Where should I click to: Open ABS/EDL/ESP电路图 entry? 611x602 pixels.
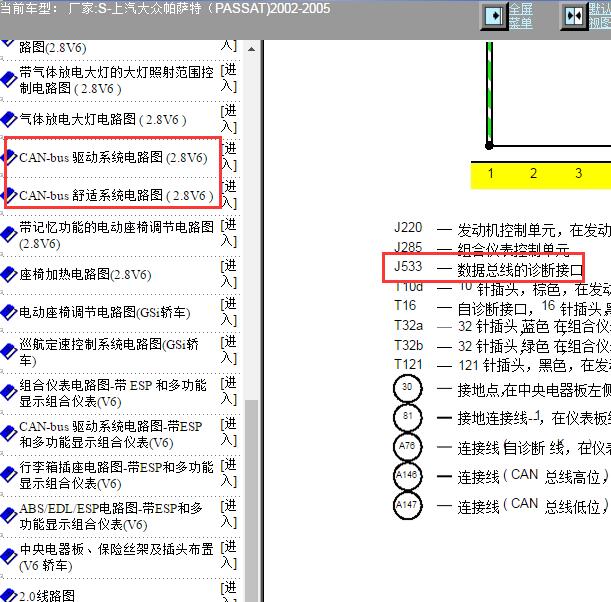pyautogui.click(x=111, y=516)
